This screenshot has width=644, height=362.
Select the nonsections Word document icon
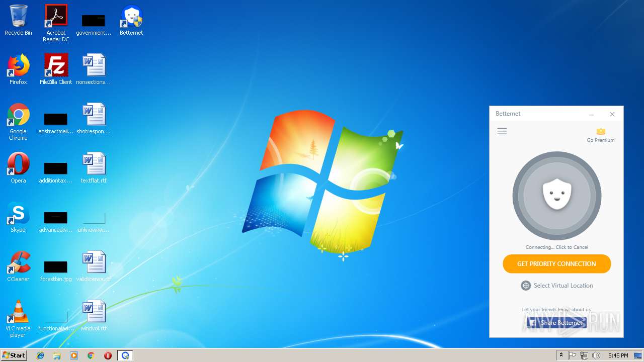(94, 70)
